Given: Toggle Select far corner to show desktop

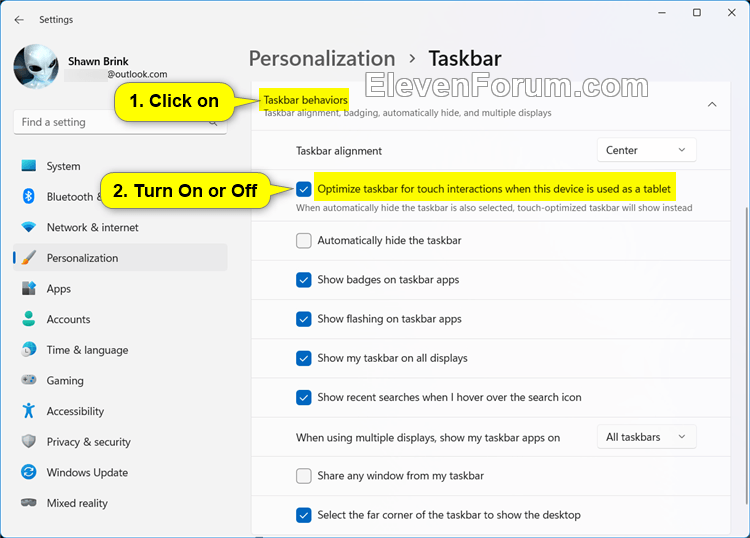Looking at the screenshot, I should click(x=304, y=515).
